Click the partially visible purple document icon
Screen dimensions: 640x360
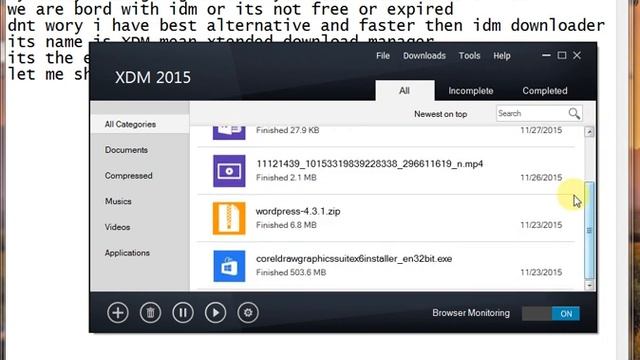(x=229, y=133)
